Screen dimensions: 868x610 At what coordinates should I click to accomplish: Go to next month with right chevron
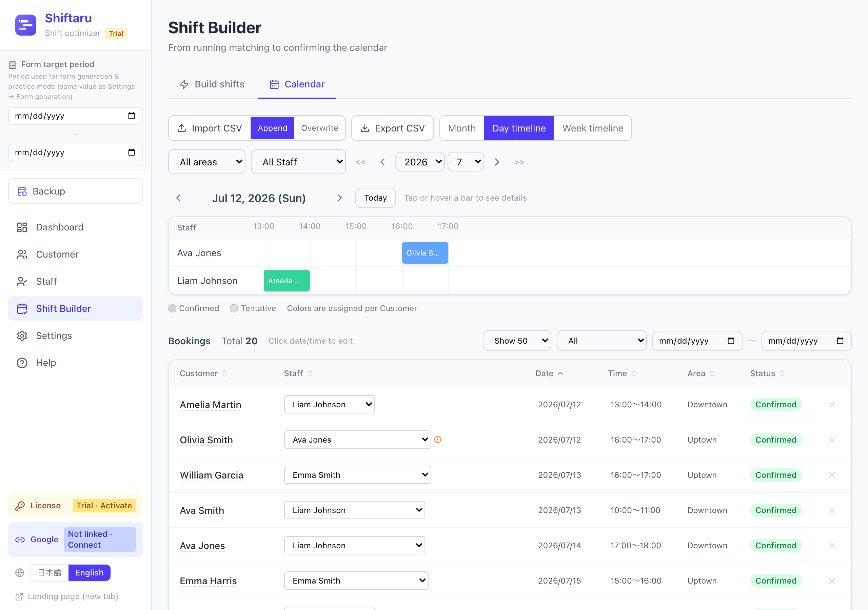tap(497, 162)
